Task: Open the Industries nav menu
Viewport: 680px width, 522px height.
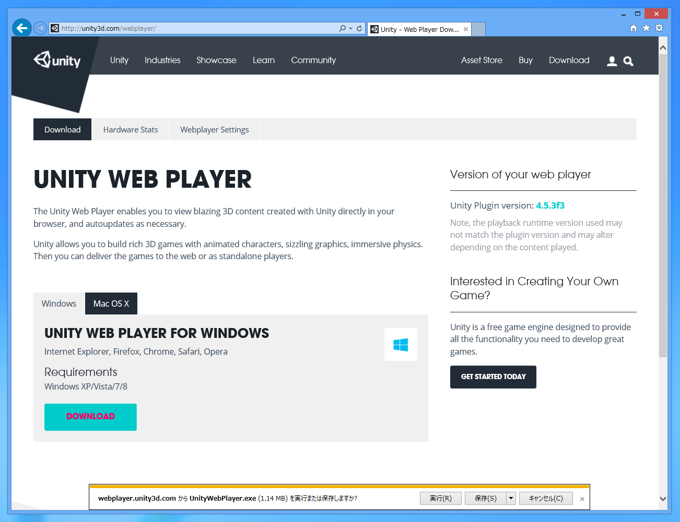Action: (x=162, y=60)
